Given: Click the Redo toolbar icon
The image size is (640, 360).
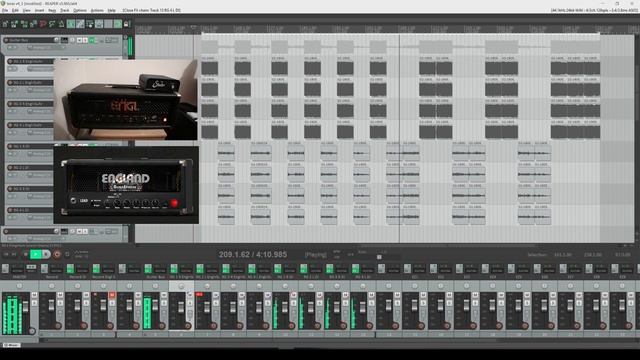Looking at the screenshot, I should tap(52, 24).
